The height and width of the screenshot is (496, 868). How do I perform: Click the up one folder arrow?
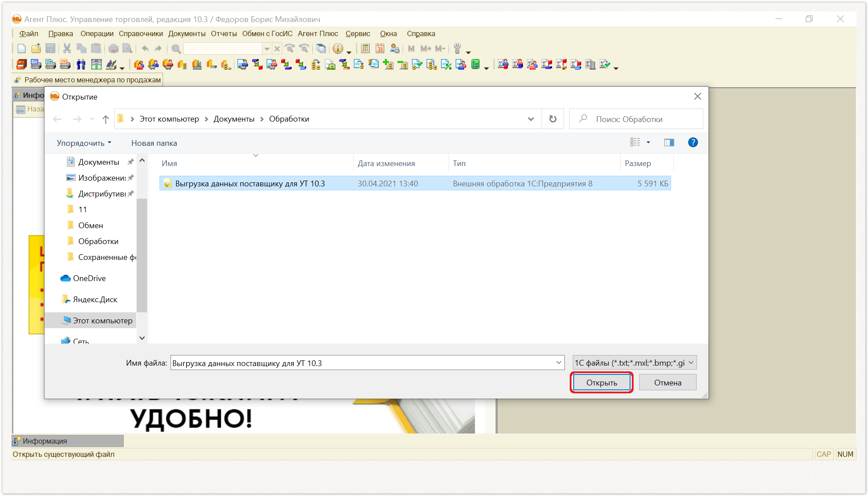[105, 119]
